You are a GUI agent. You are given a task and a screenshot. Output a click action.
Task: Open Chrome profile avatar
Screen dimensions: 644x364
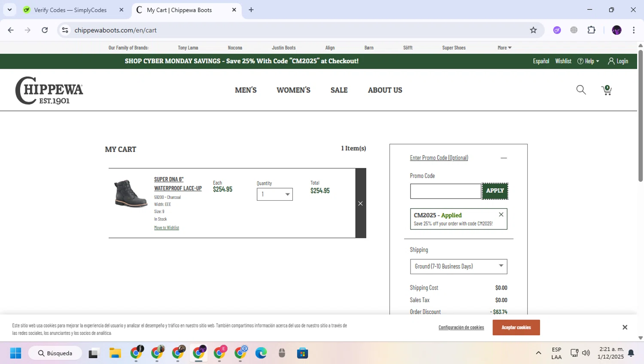coord(617,30)
